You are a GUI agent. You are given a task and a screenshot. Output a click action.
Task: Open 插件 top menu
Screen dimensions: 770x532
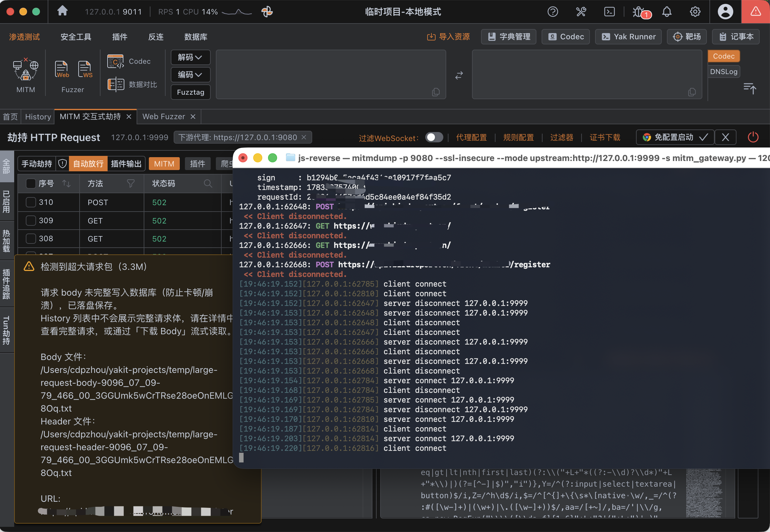point(120,37)
